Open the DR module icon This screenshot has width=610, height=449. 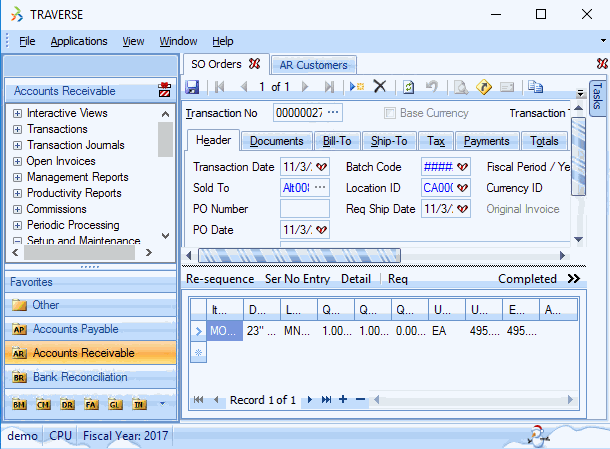coord(67,405)
